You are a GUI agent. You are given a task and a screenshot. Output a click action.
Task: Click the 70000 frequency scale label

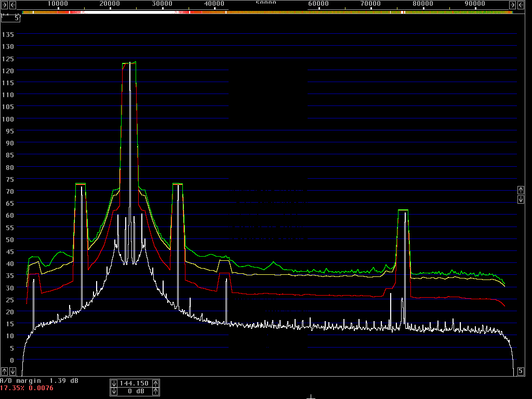pyautogui.click(x=370, y=4)
